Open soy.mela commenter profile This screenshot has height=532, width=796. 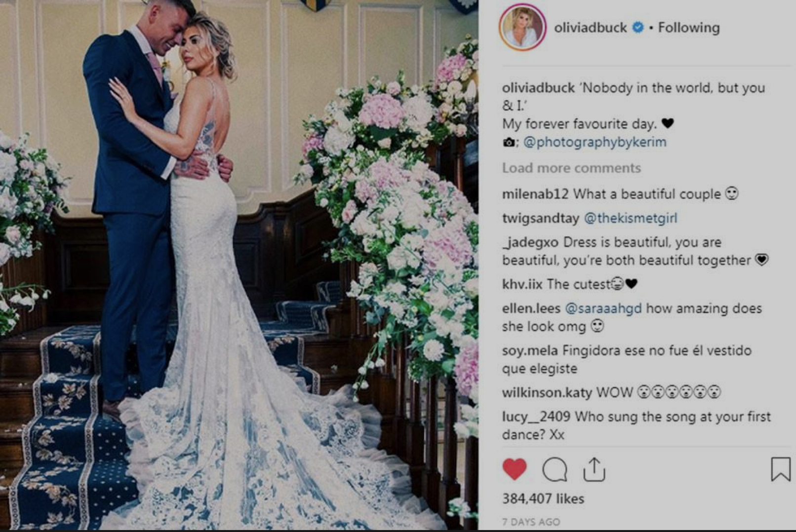[x=530, y=350]
